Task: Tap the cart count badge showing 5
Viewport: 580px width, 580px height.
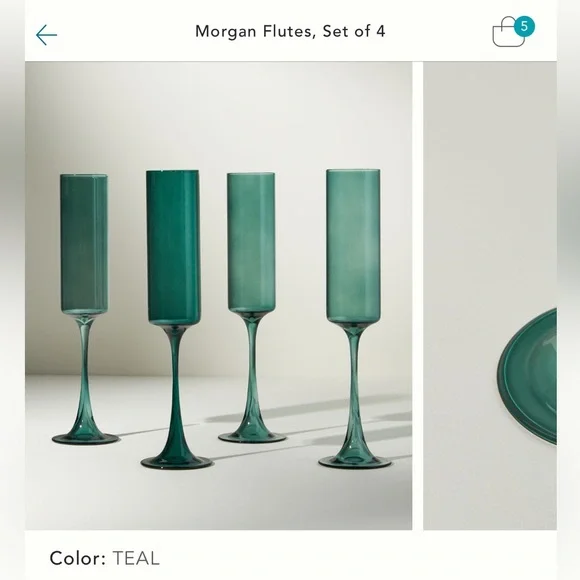Action: [524, 27]
